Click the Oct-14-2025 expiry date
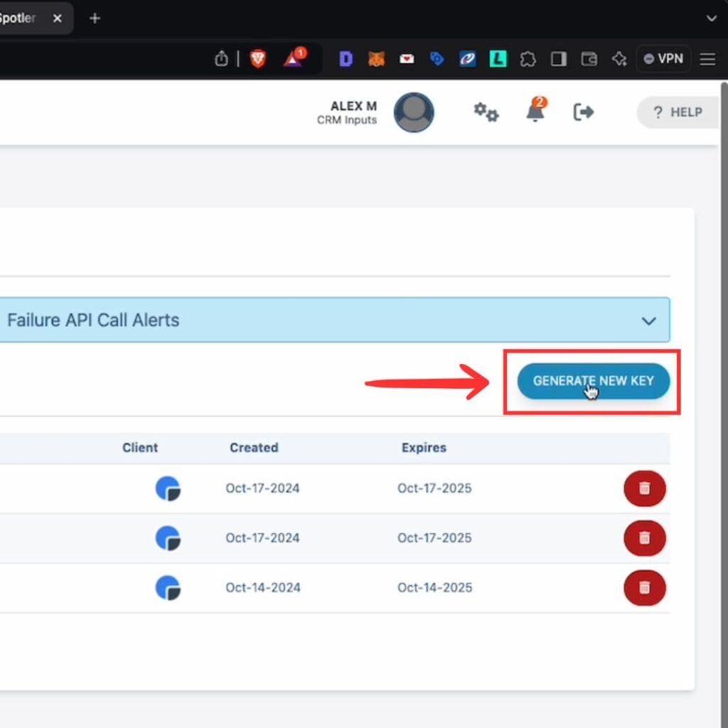The width and height of the screenshot is (728, 728). (x=434, y=588)
